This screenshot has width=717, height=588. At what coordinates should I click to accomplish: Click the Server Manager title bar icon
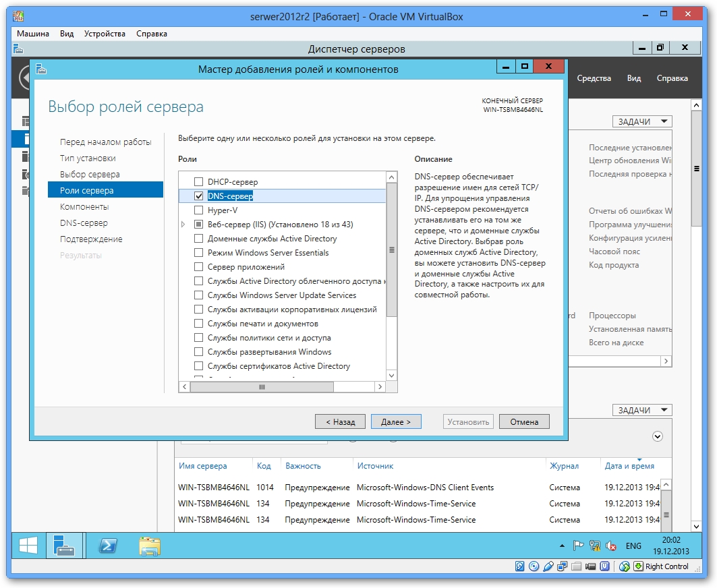18,48
